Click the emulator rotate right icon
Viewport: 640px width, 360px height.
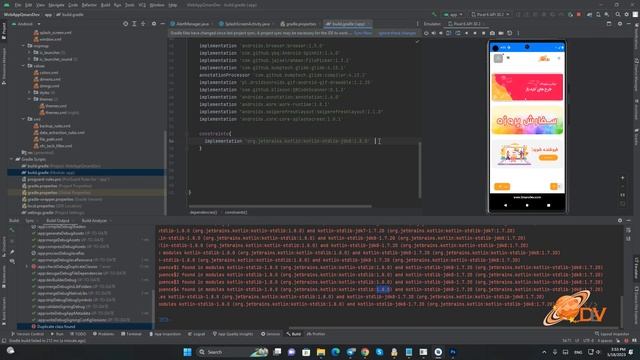(x=458, y=33)
